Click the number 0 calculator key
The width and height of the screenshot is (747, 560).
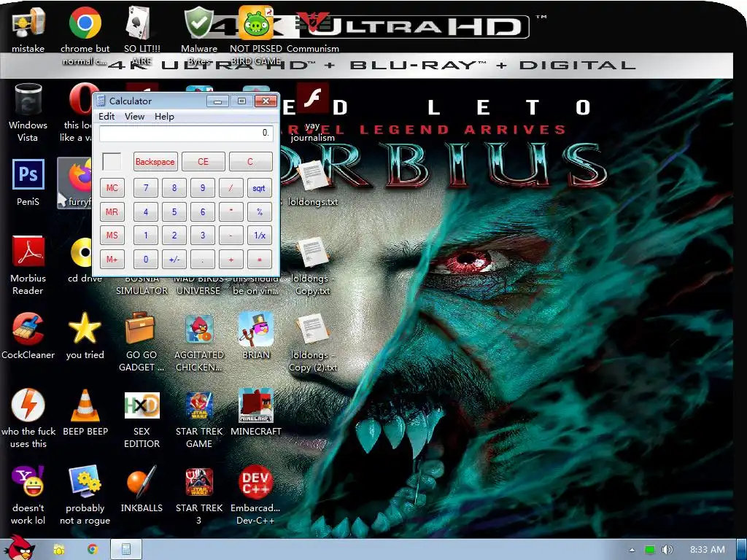point(145,259)
